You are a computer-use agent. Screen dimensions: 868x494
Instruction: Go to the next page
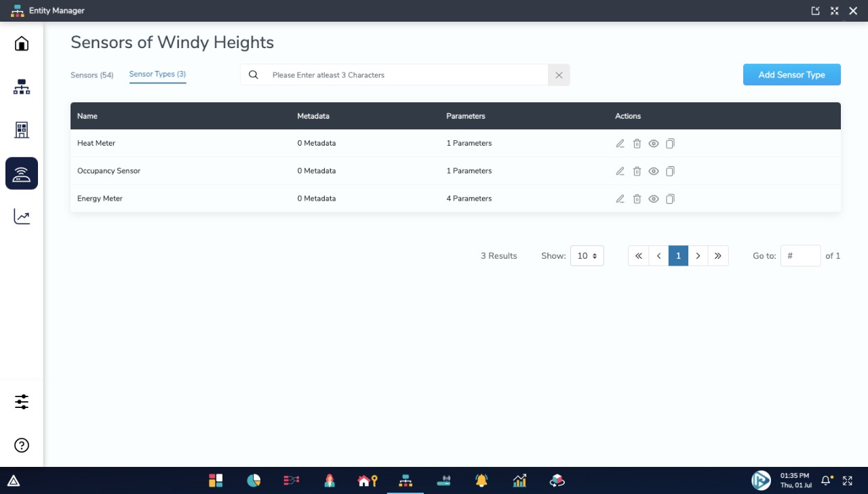[698, 255]
